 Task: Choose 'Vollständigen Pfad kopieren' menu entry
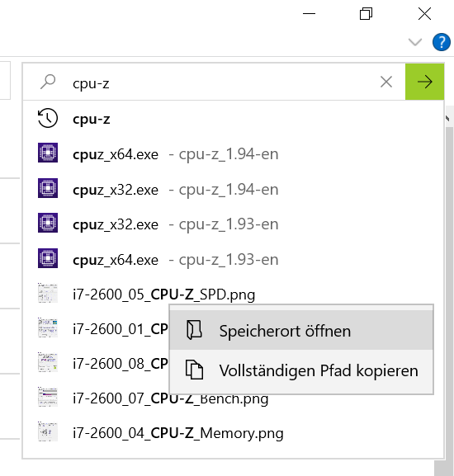point(301,370)
